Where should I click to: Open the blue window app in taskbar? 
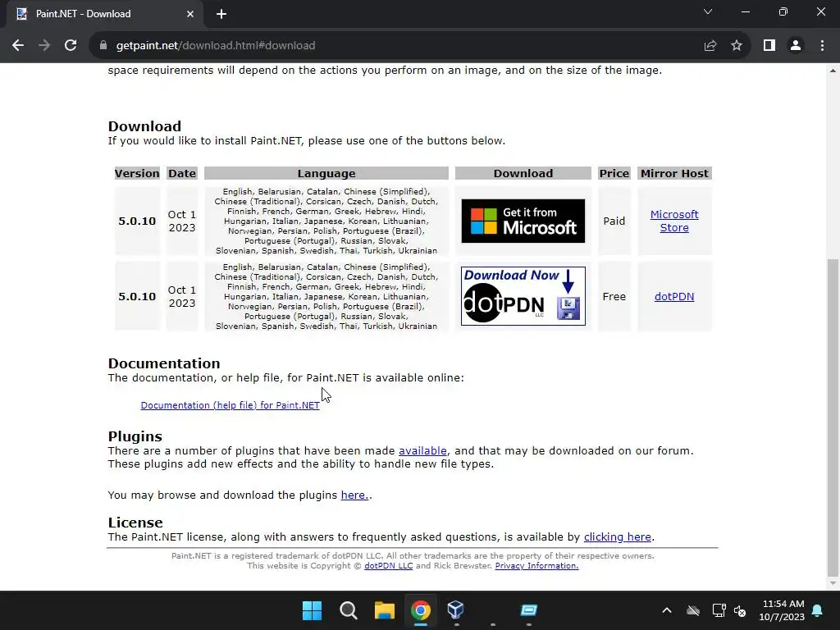[529, 610]
